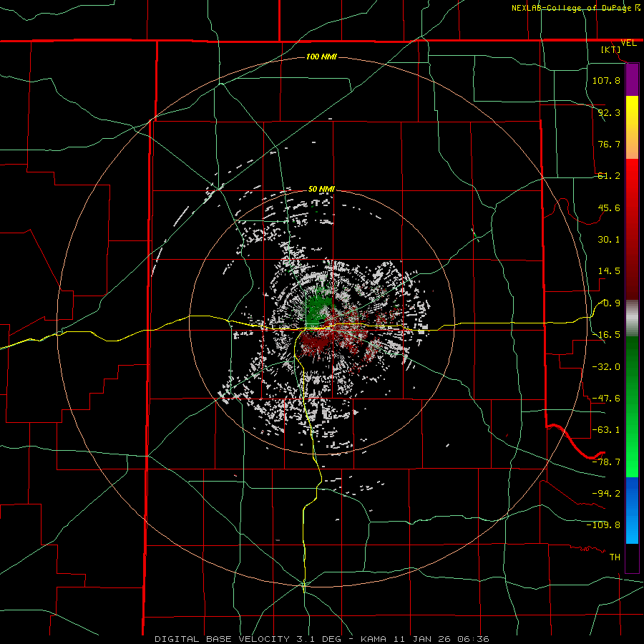Image resolution: width=644 pixels, height=644 pixels.
Task: Click the 14.5 velocity scale value
Action: coord(609,271)
